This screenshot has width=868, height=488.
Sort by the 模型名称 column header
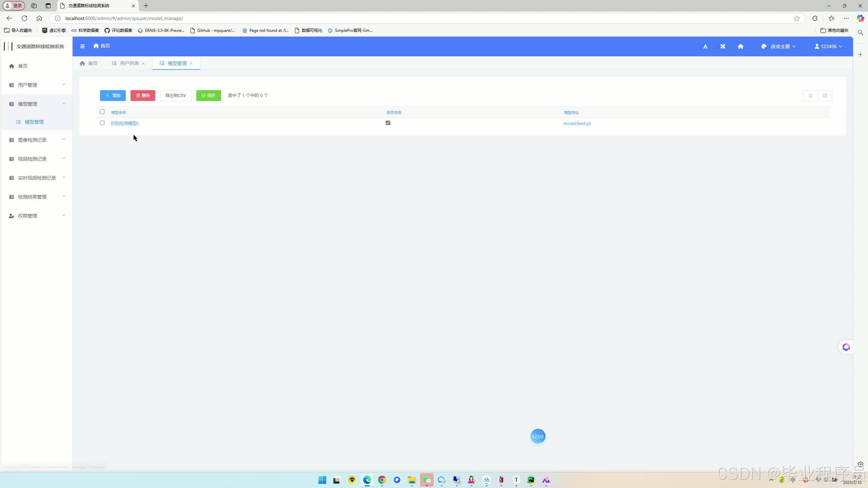click(x=119, y=113)
